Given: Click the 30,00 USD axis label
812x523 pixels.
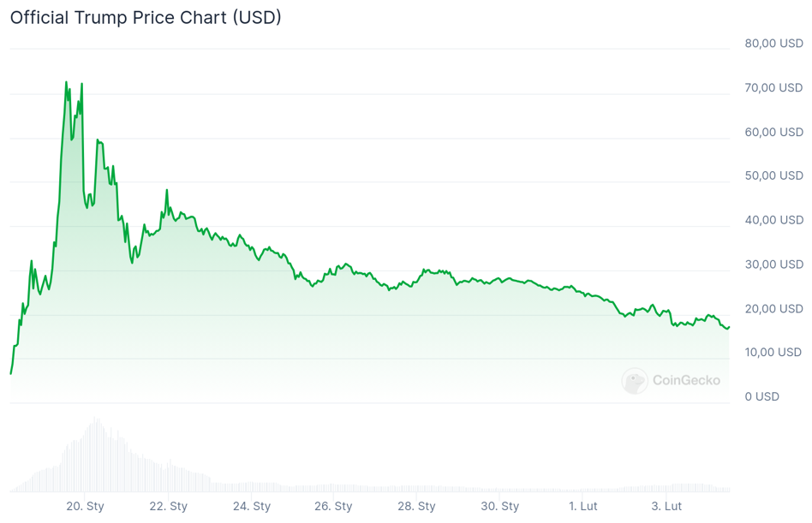Looking at the screenshot, I should 773,264.
